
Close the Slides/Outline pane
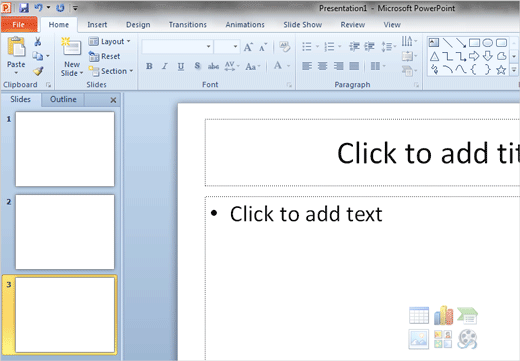(x=113, y=100)
